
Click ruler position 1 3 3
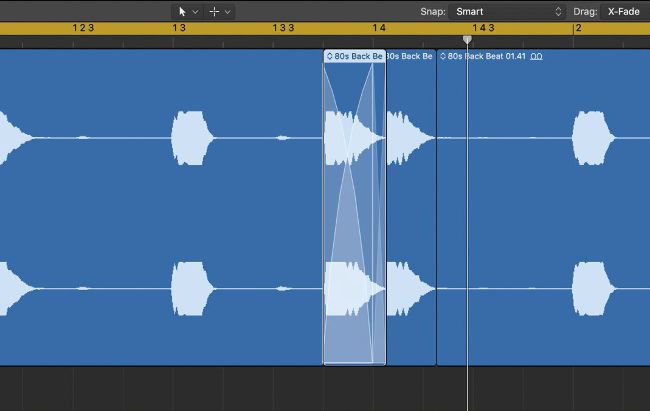[283, 28]
